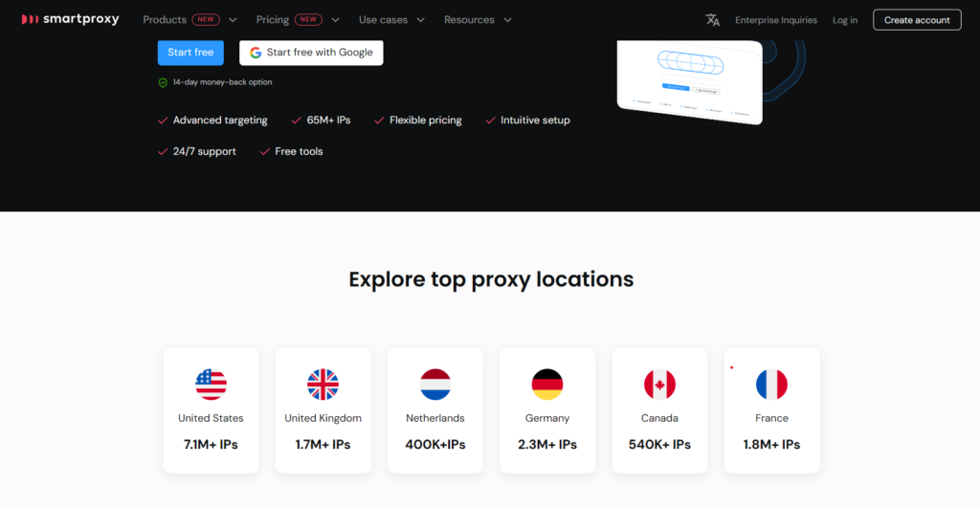Click the checkmark beside 24/7 support
This screenshot has width=980, height=508.
point(163,151)
